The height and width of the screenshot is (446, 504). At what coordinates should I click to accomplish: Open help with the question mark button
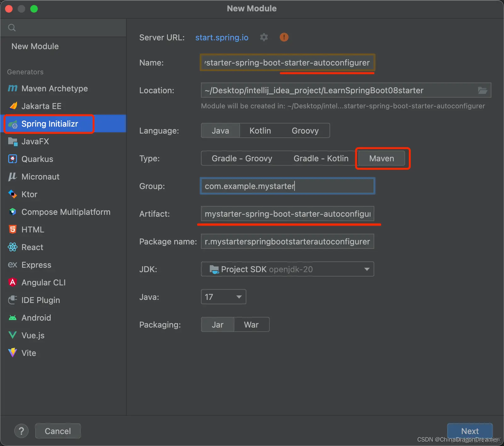[21, 431]
